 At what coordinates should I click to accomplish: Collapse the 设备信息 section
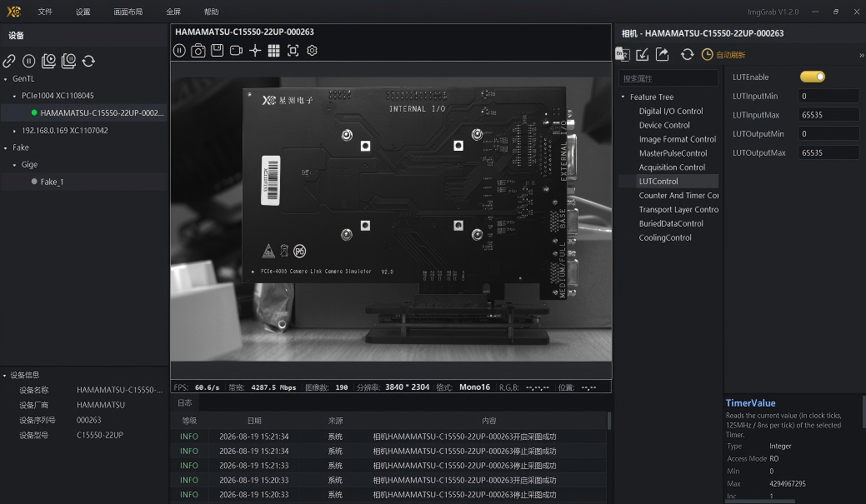tap(5, 376)
